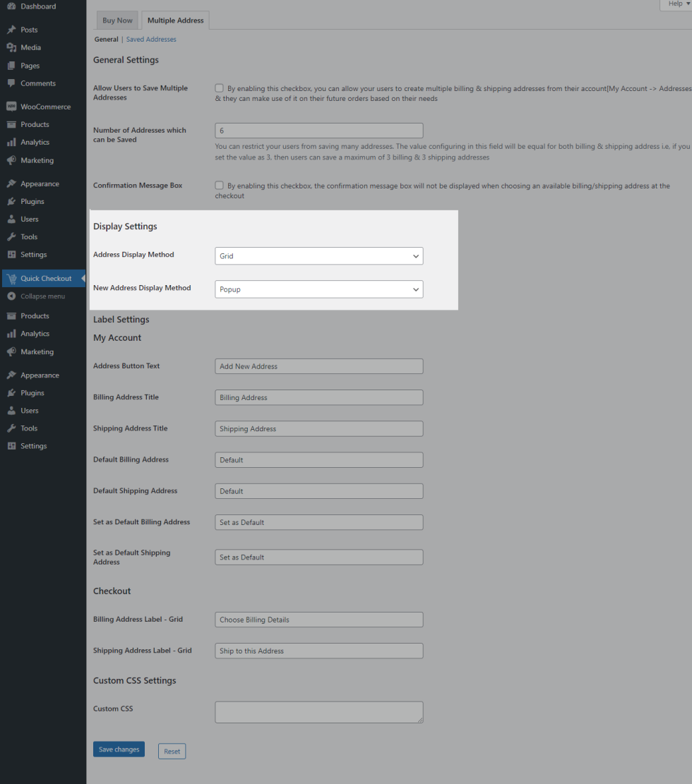Click Tools wrench icon above Quick Checkout
This screenshot has width=692, height=784.
tap(11, 237)
